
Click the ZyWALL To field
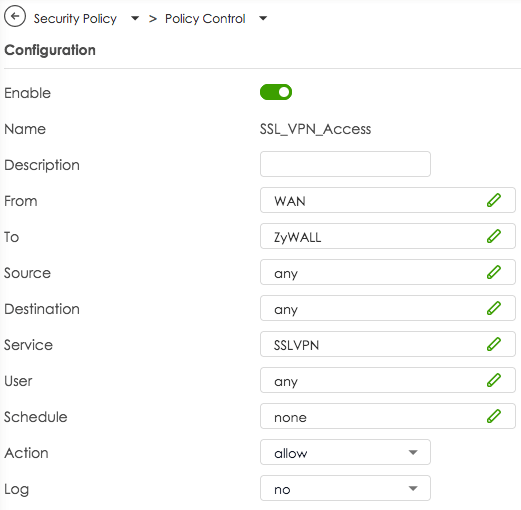[388, 236]
